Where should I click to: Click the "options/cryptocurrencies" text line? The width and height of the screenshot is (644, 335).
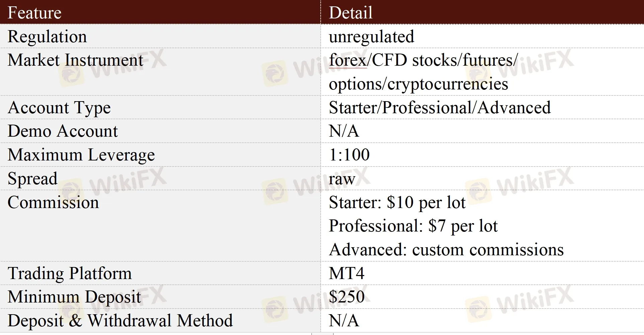pos(418,84)
